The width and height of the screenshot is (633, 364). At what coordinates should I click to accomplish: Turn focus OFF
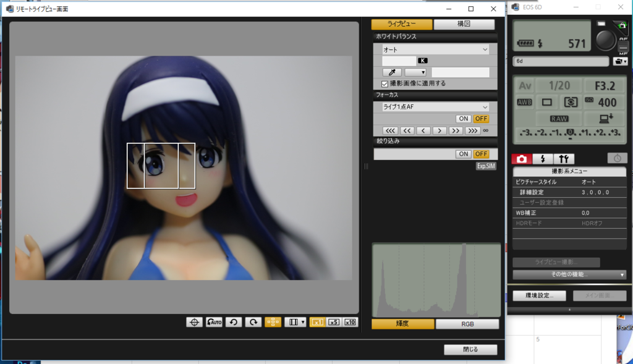tap(481, 119)
